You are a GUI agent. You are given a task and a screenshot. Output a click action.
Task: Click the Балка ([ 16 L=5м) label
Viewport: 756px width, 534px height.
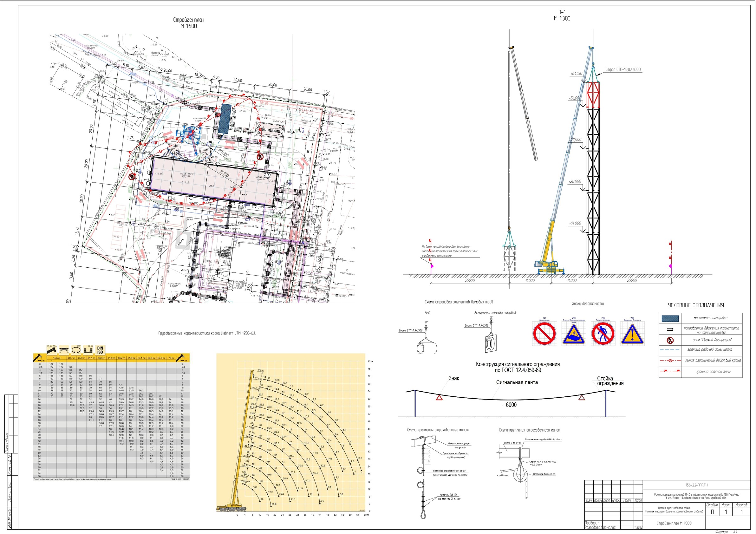coord(513,443)
